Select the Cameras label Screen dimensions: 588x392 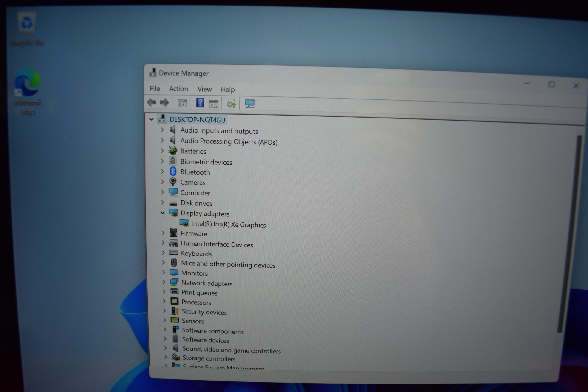193,183
